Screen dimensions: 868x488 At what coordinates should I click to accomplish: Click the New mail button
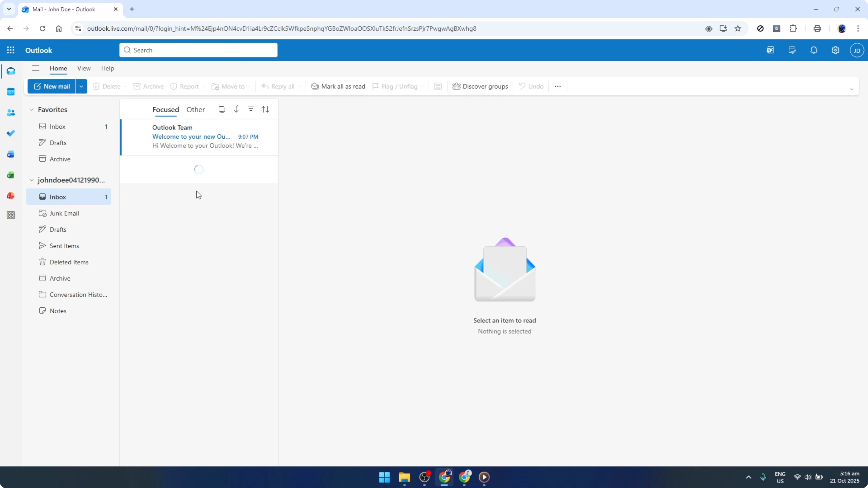pyautogui.click(x=52, y=87)
